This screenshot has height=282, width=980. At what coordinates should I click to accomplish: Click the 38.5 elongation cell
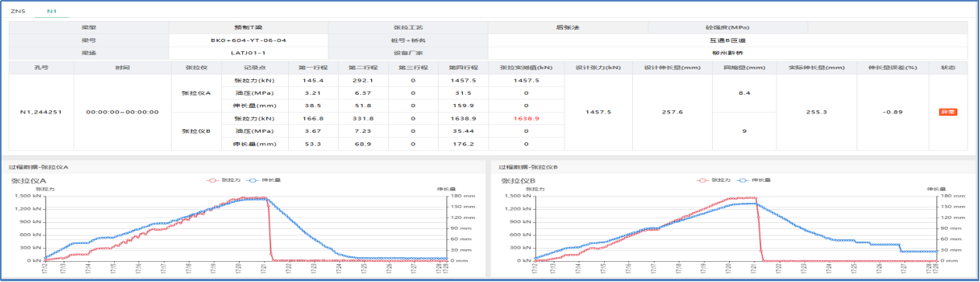(x=314, y=106)
